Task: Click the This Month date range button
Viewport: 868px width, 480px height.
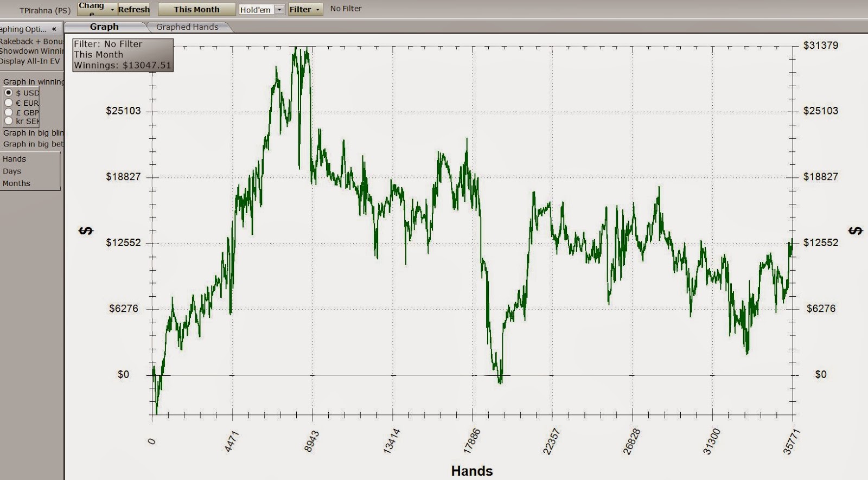Action: (197, 9)
